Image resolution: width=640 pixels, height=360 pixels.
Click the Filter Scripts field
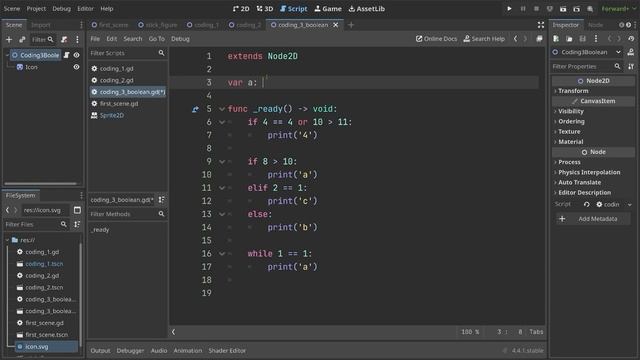127,53
